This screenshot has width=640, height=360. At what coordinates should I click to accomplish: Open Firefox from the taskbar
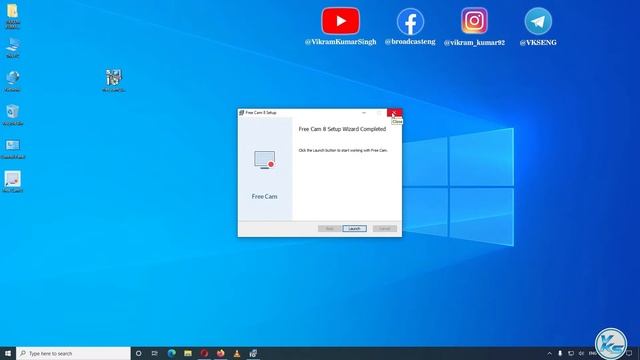tap(220, 353)
